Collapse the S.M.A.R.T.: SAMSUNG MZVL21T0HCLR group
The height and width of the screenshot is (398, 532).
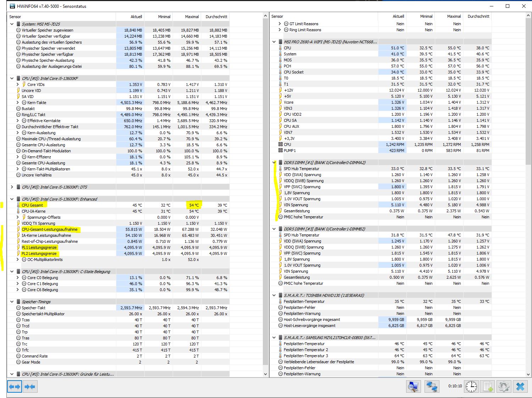coord(274,338)
